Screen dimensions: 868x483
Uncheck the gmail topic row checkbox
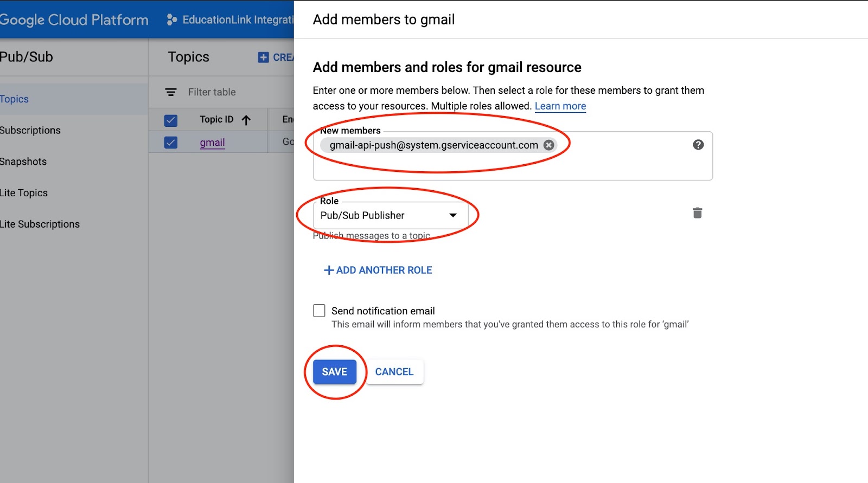tap(171, 143)
